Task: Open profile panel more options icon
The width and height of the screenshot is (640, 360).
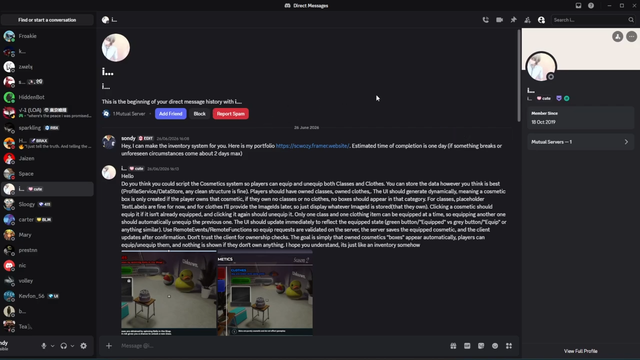Action: [x=631, y=36]
